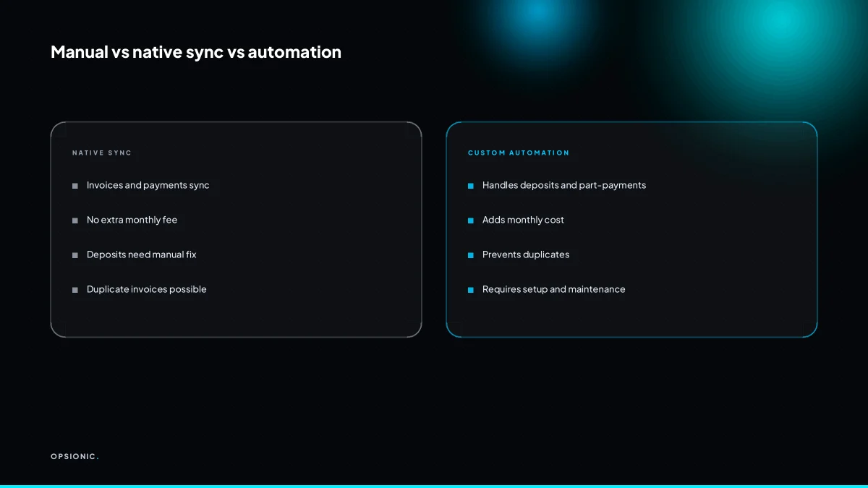Select 'Handles deposits and part-payments' bullet text
The height and width of the screenshot is (488, 868).
(564, 185)
